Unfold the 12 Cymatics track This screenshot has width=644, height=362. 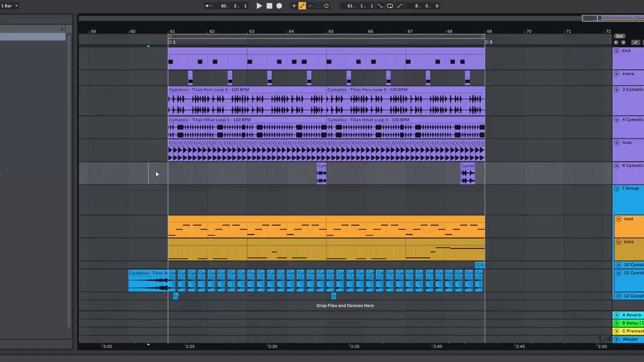618,296
